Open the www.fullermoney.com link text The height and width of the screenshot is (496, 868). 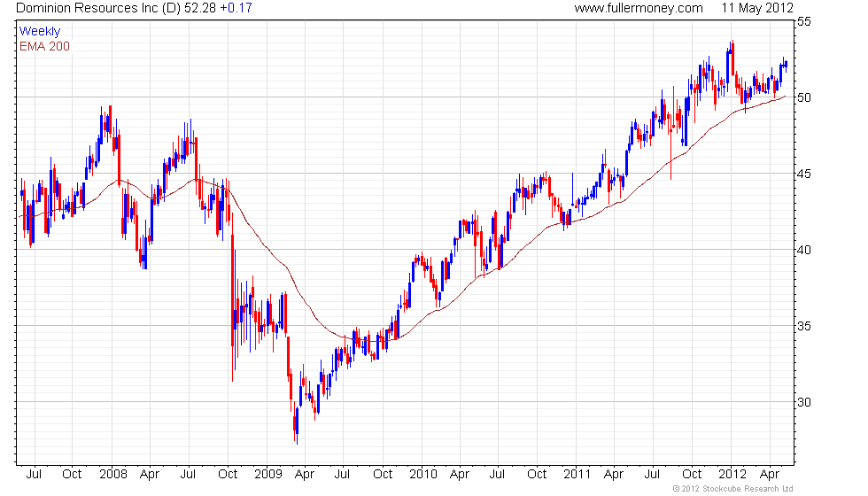click(639, 8)
